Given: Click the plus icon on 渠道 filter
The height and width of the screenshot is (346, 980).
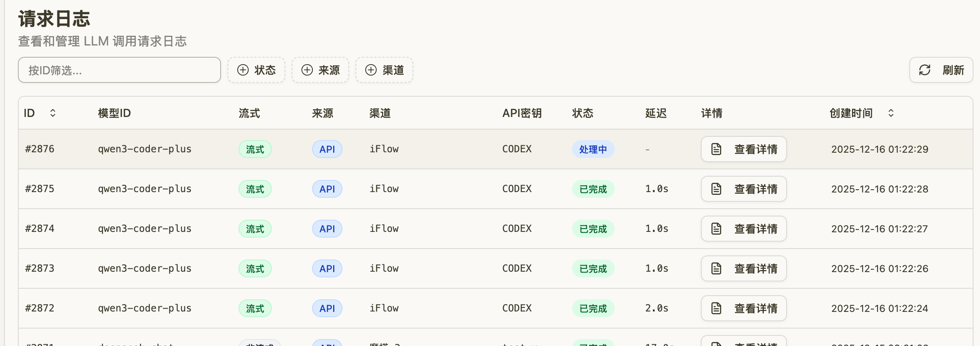Looking at the screenshot, I should click(x=371, y=70).
